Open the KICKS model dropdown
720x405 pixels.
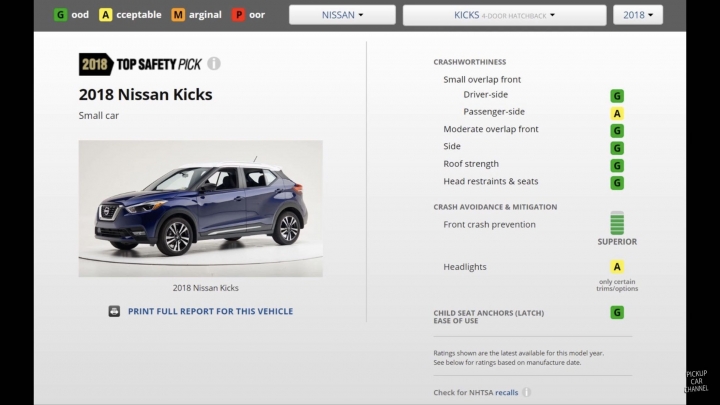(504, 15)
